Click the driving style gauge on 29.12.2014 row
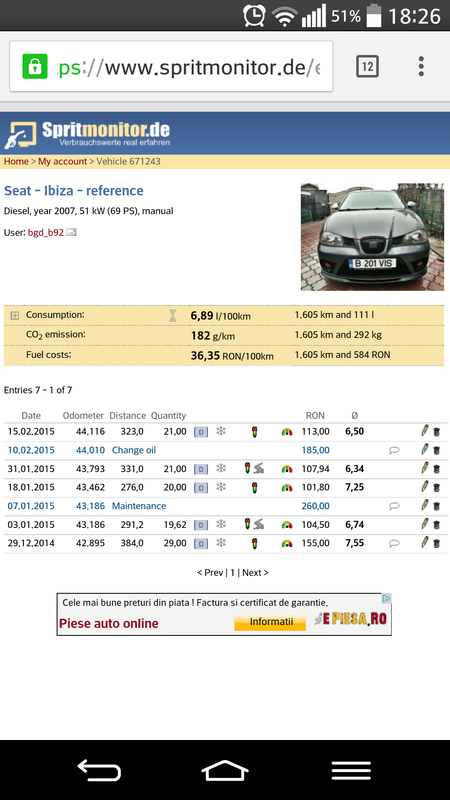This screenshot has height=800, width=450. click(x=287, y=544)
